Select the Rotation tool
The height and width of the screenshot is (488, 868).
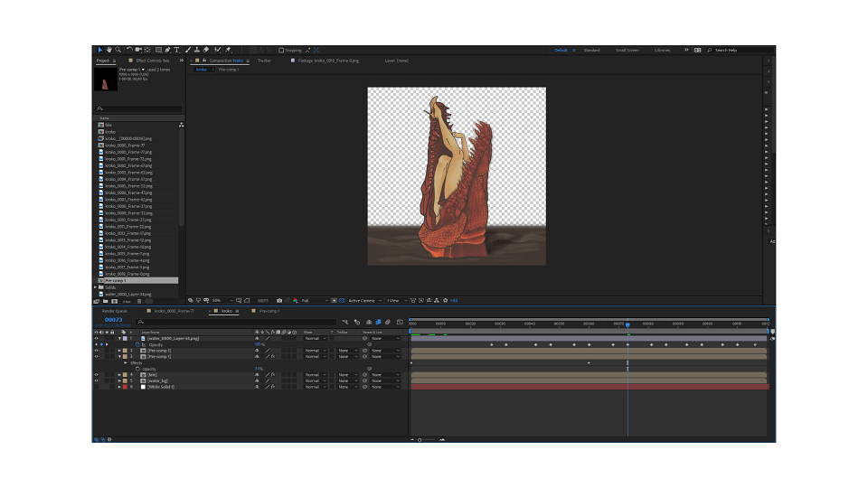[129, 50]
